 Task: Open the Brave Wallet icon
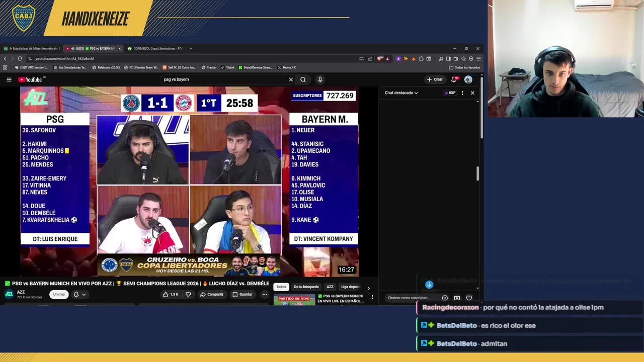(x=456, y=59)
